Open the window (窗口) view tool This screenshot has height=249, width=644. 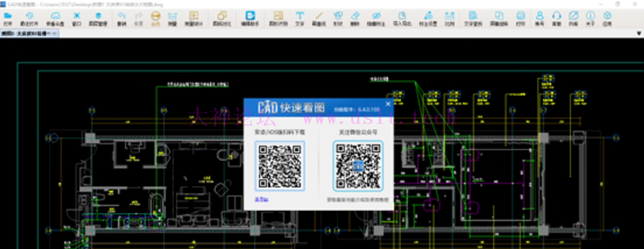[77, 18]
